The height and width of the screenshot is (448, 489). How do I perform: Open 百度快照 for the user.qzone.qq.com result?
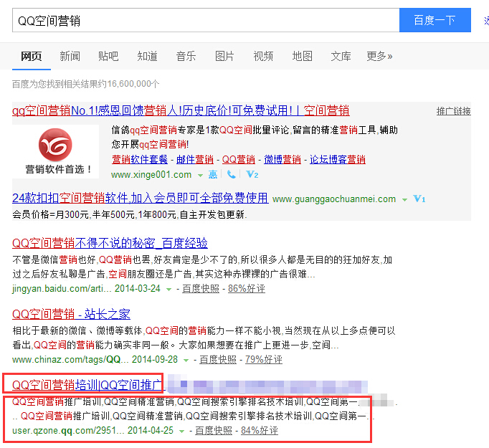tap(214, 431)
